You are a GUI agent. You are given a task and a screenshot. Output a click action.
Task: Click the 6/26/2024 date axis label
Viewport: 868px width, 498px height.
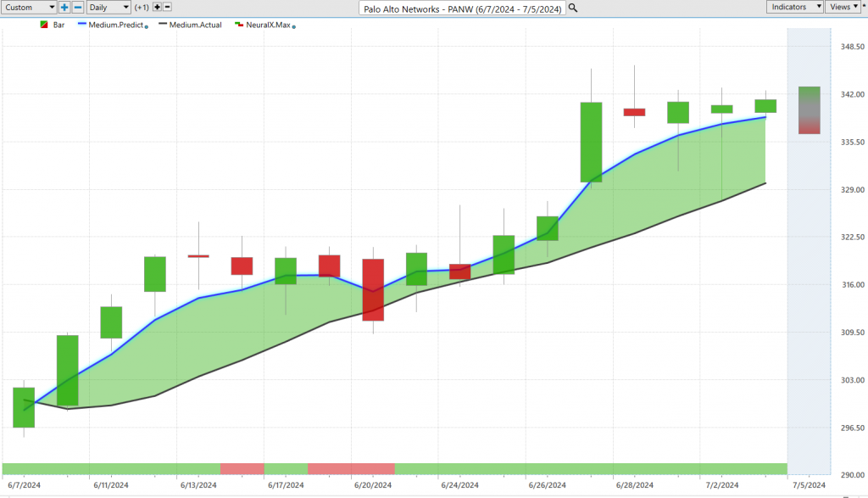click(547, 484)
